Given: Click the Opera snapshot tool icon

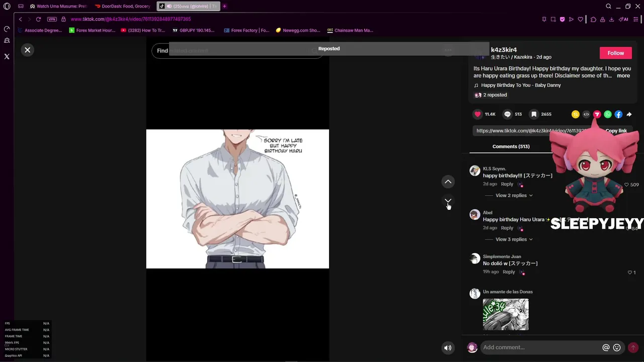Looking at the screenshot, I should (553, 19).
